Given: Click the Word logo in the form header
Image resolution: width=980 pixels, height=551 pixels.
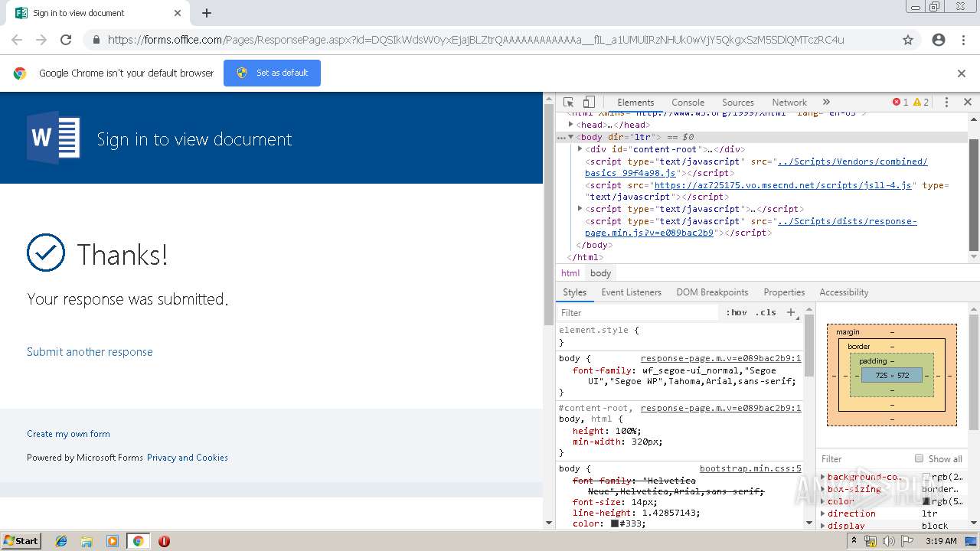Looking at the screenshot, I should 54,138.
